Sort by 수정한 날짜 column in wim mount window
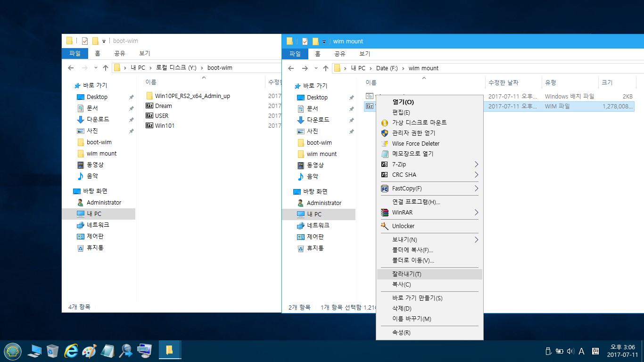The image size is (644, 362). [x=513, y=82]
